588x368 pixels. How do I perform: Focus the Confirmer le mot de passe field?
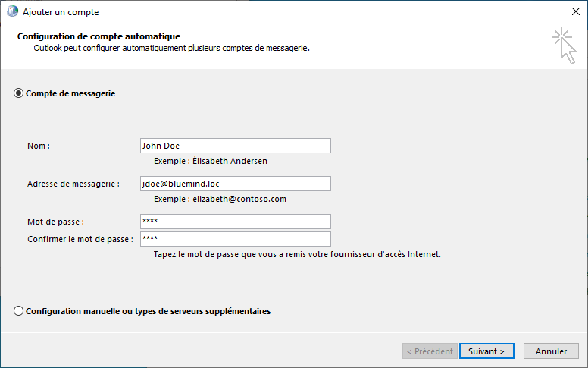[235, 239]
